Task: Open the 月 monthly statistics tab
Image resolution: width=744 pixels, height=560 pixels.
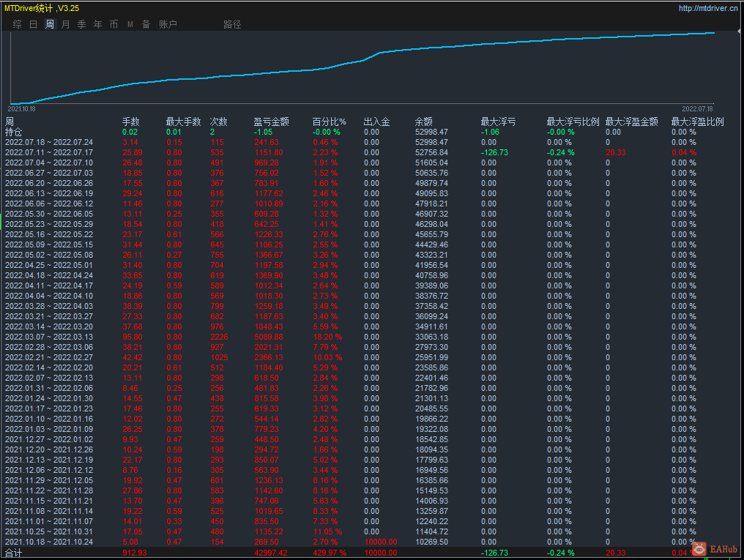Action: pyautogui.click(x=66, y=24)
